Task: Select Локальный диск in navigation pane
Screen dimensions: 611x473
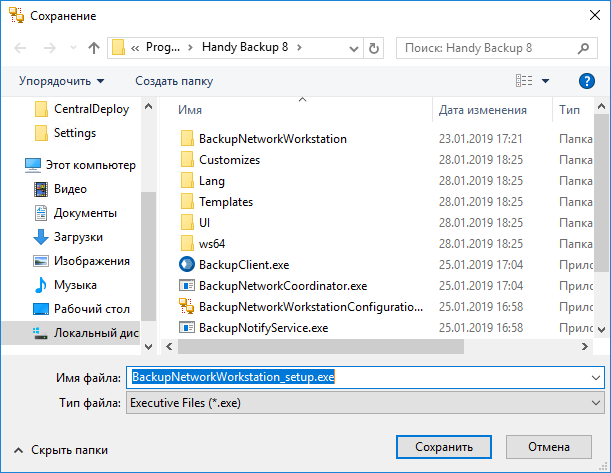Action: [x=71, y=333]
